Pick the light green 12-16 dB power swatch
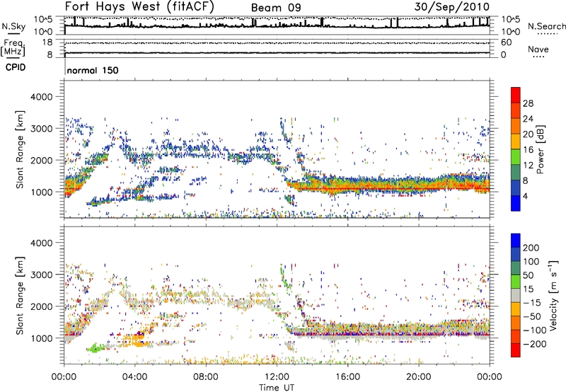 (516, 157)
